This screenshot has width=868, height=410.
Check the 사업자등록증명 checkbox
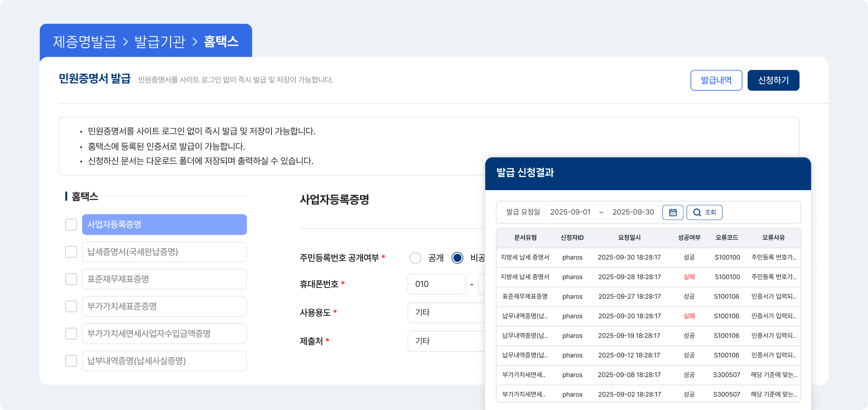71,224
